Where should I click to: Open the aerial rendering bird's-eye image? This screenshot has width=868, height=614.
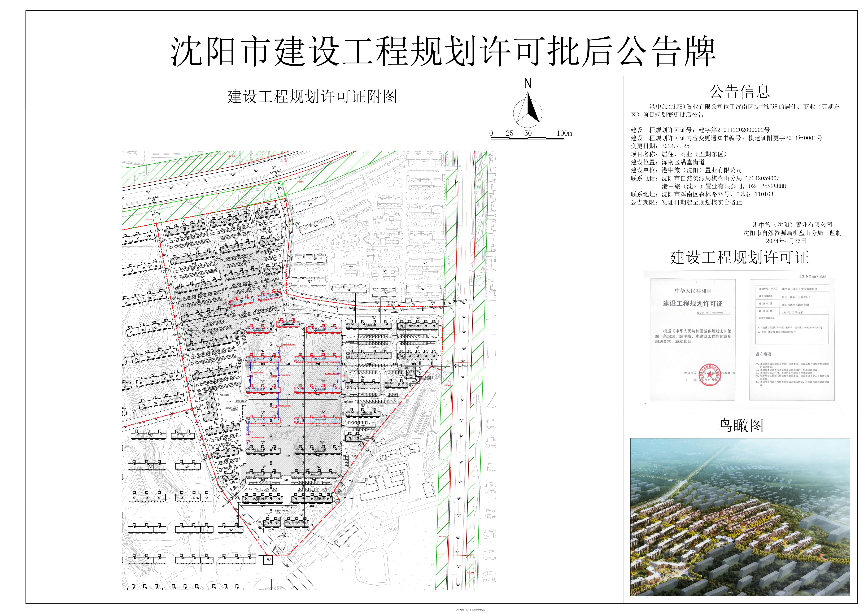740,517
